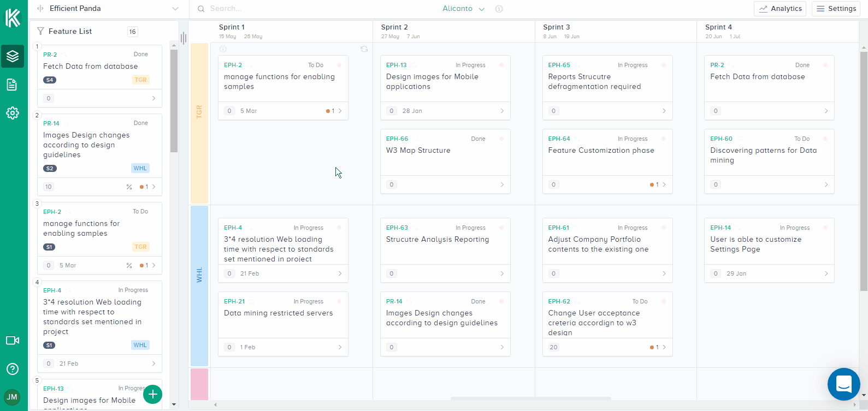The height and width of the screenshot is (411, 868).
Task: Expand PR-2 Fetch Data card in Feature List
Action: pos(153,98)
